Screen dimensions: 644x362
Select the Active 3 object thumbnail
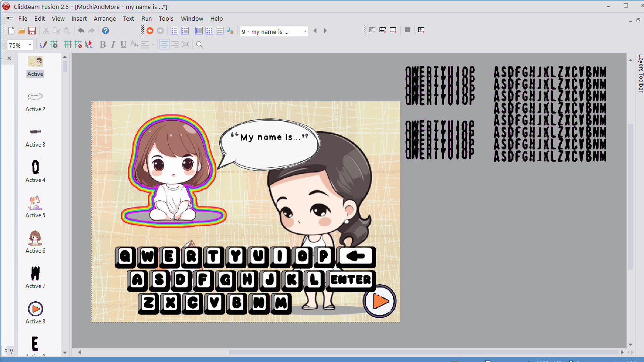click(35, 132)
